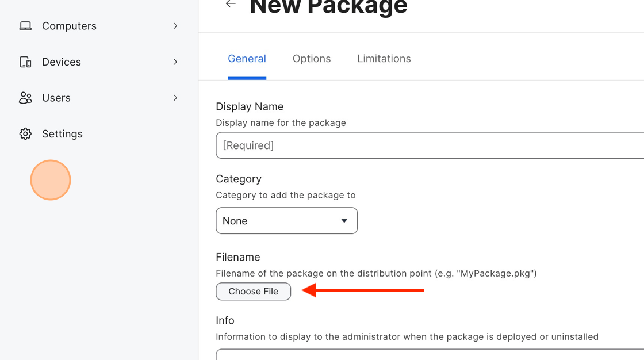This screenshot has width=644, height=360.
Task: Open the Category dropdown showing None
Action: click(287, 221)
